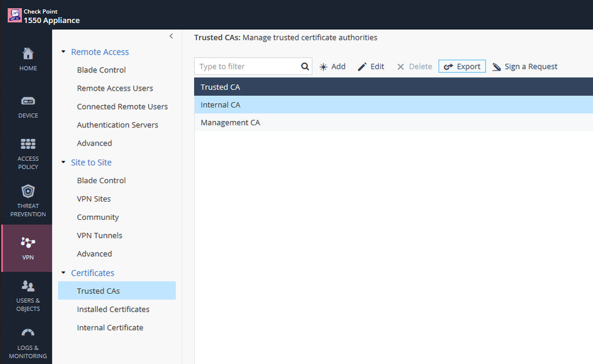Open the Logs & Monitoring gauge icon
Viewport: 593px width, 364px height.
(x=28, y=333)
